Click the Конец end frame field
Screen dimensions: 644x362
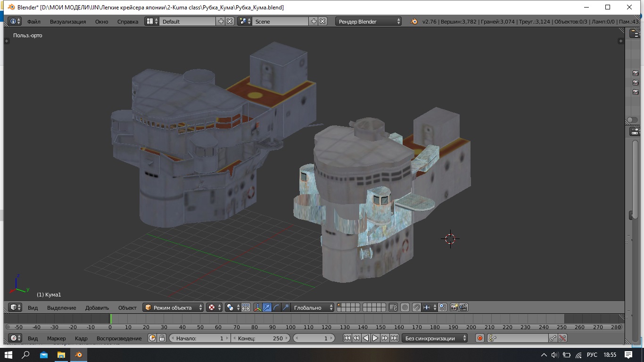click(260, 338)
